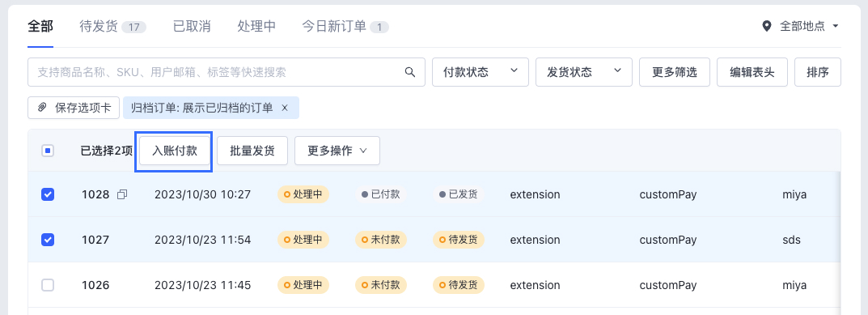
Task: Toggle the select-all header checkbox
Action: (x=49, y=151)
